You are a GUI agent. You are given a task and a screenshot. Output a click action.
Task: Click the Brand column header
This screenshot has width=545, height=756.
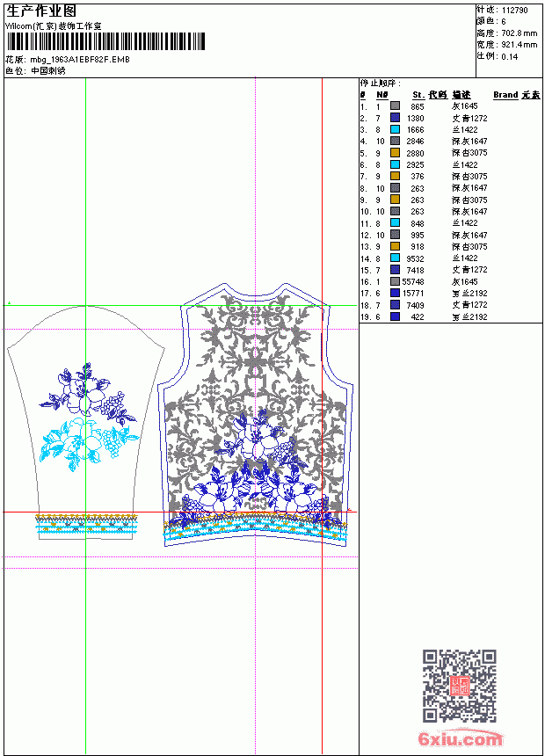[x=505, y=95]
